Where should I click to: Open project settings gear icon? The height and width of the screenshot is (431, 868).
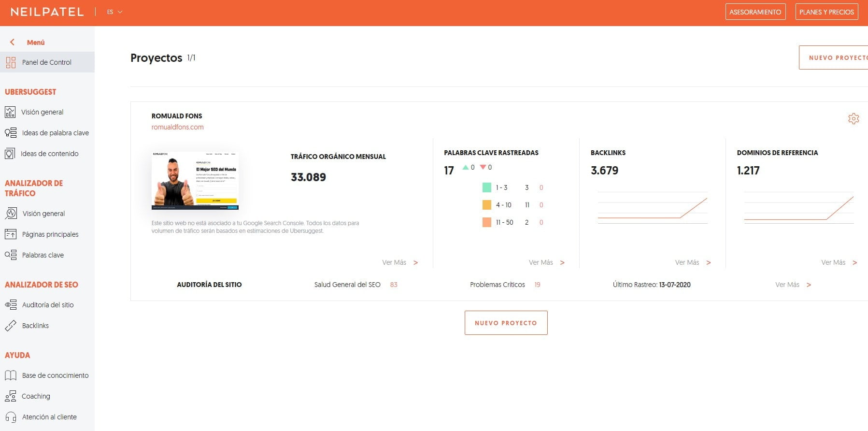[854, 118]
